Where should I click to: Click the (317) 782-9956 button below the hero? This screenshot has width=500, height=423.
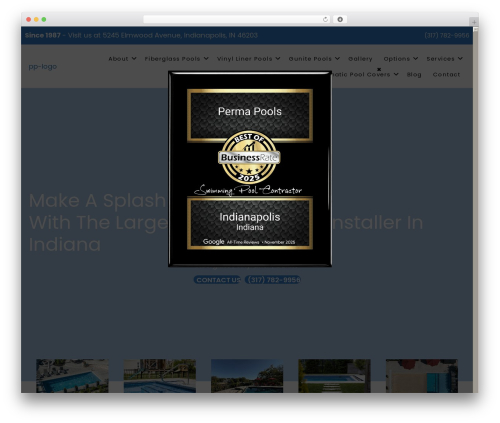273,280
